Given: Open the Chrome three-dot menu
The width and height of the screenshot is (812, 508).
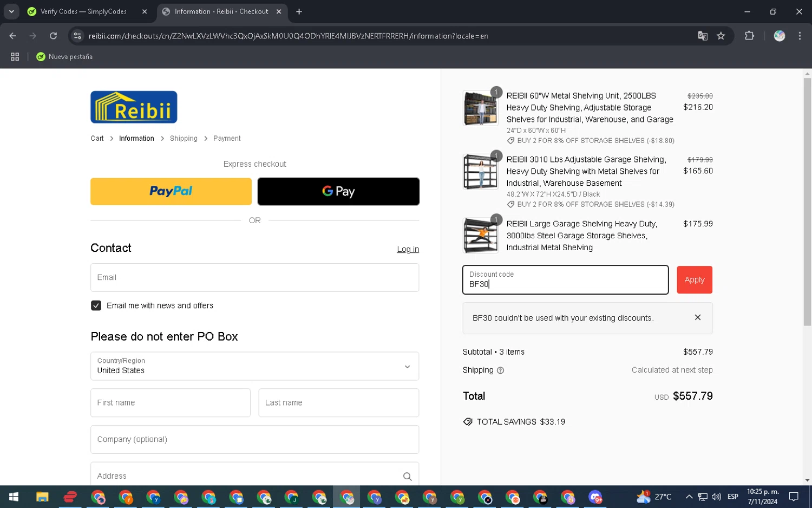Looking at the screenshot, I should [800, 36].
